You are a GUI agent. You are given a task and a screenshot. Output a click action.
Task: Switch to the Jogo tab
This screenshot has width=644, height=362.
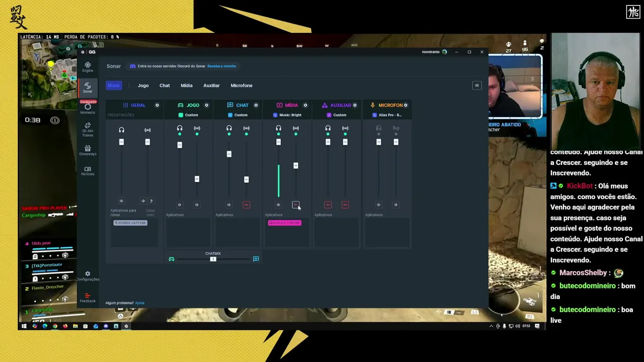pyautogui.click(x=143, y=85)
